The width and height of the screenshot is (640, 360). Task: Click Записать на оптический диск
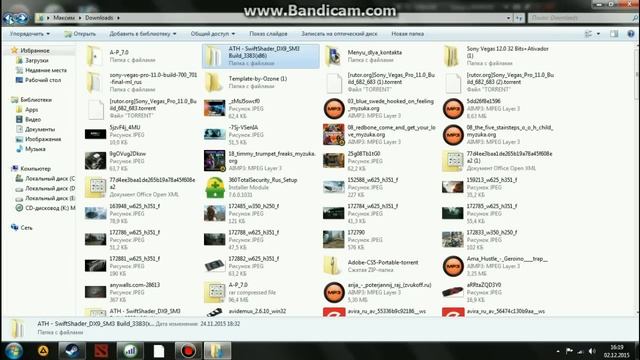(339, 34)
